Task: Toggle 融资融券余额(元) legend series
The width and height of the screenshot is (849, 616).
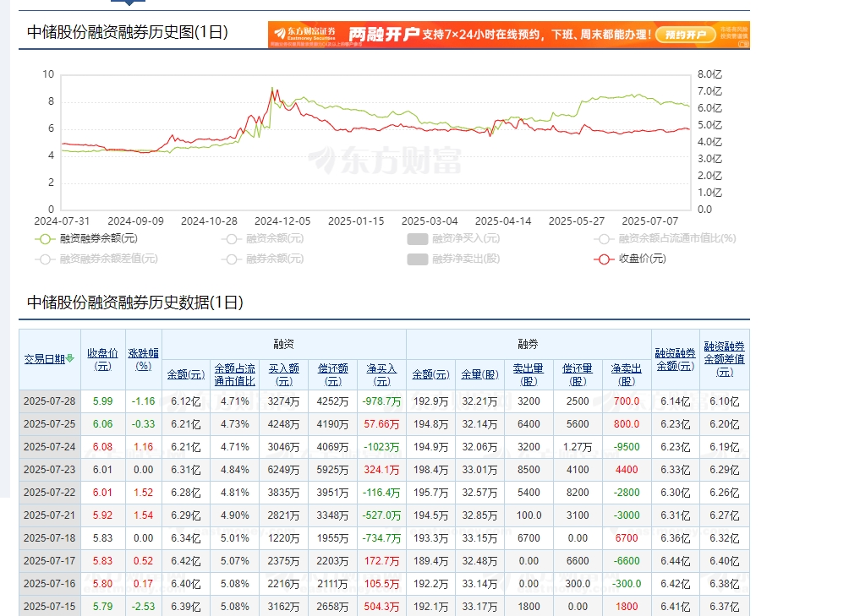Action: pyautogui.click(x=86, y=238)
